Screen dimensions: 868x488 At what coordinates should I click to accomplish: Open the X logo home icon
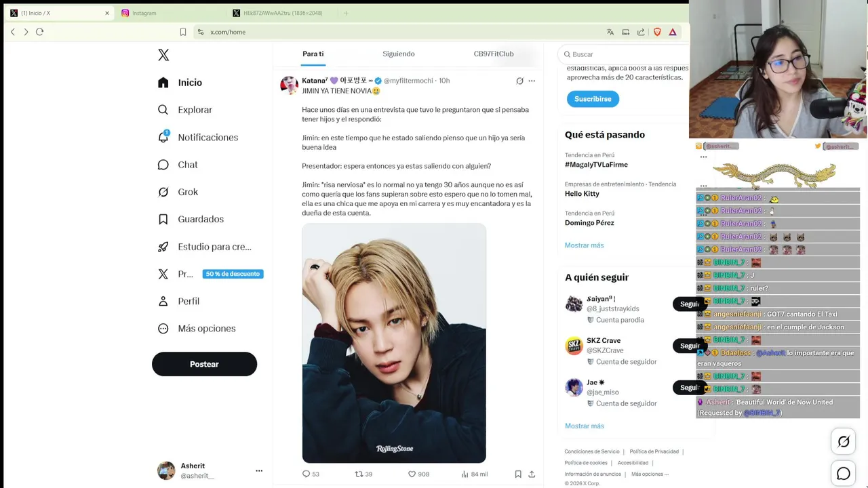[163, 55]
